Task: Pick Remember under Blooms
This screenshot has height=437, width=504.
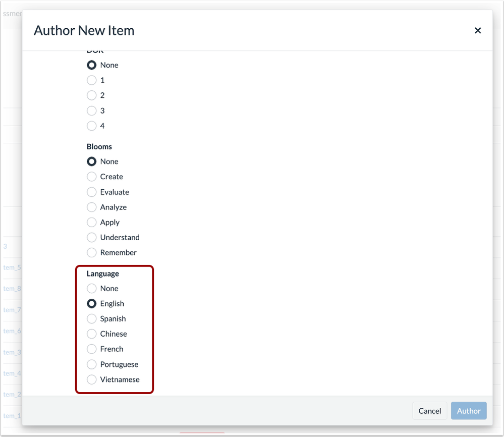Action: pyautogui.click(x=92, y=252)
